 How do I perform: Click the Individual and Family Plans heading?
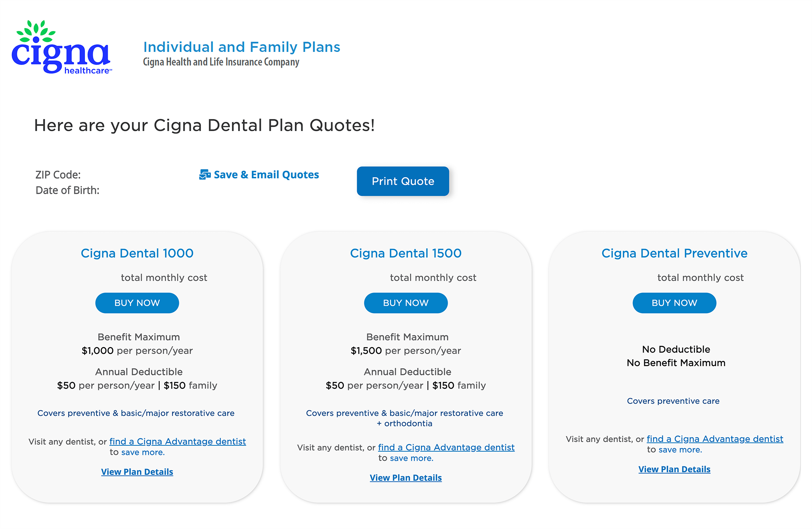[241, 47]
